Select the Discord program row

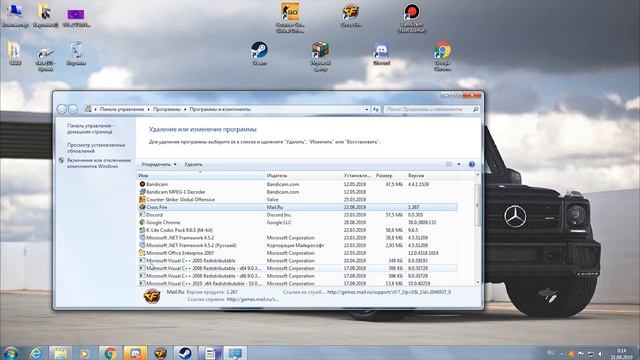pyautogui.click(x=297, y=215)
